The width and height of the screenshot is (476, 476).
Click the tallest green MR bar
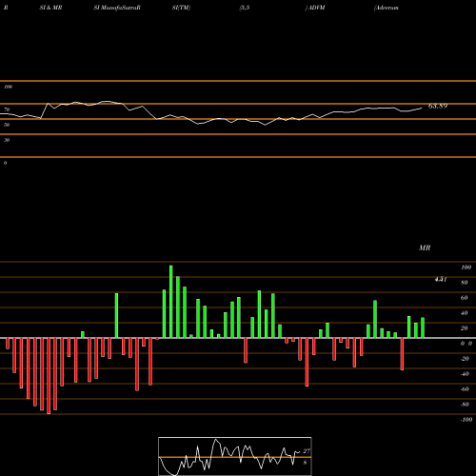171,302
